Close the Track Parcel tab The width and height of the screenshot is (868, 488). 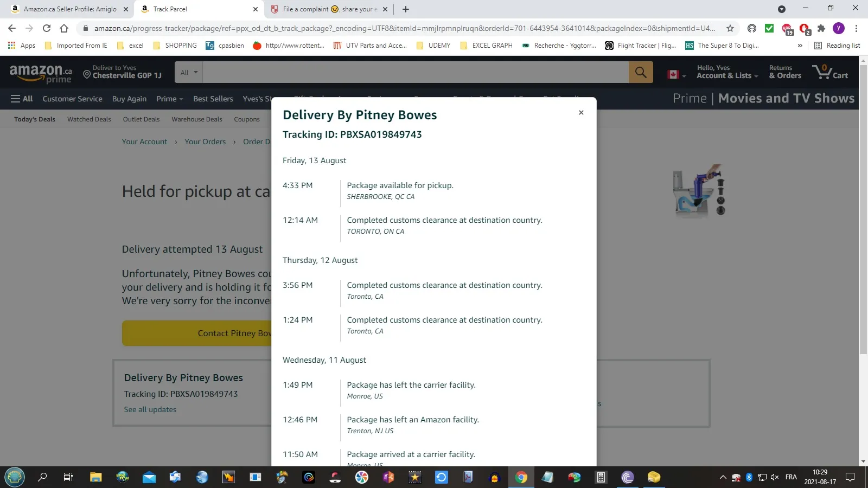[256, 9]
